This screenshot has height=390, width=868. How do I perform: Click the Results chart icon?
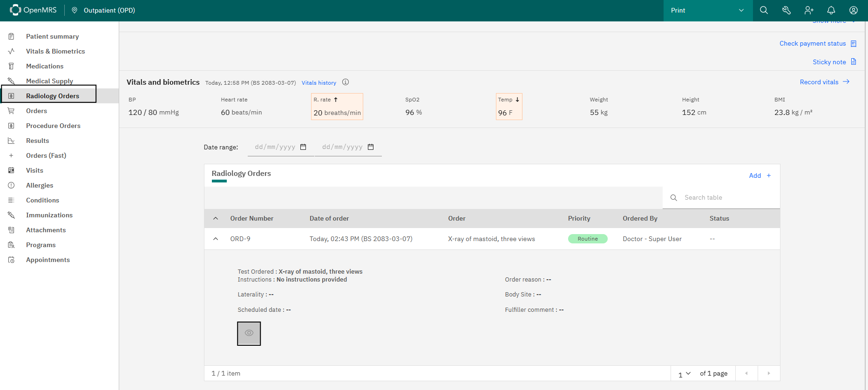(x=11, y=141)
